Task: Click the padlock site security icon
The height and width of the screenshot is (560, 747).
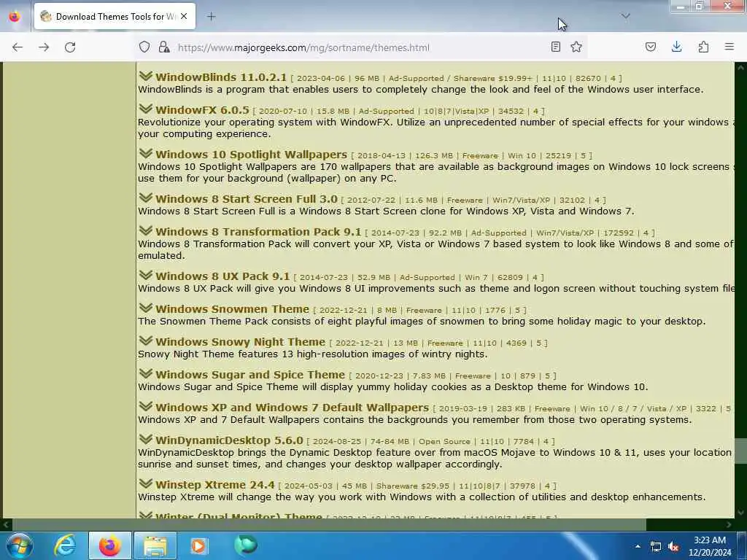Action: pos(164,47)
